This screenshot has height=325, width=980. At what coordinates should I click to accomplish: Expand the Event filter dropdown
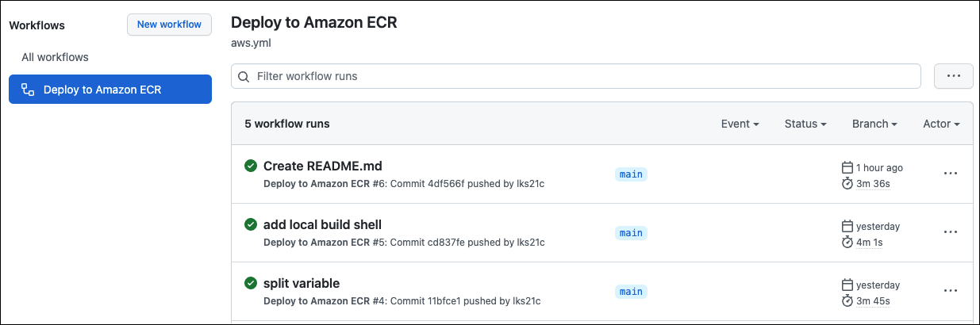740,124
